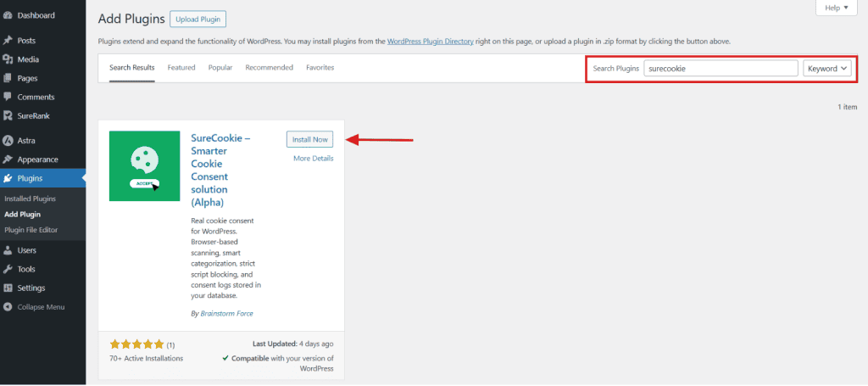Click the Upload Plugin button
This screenshot has width=868, height=386.
tap(198, 20)
